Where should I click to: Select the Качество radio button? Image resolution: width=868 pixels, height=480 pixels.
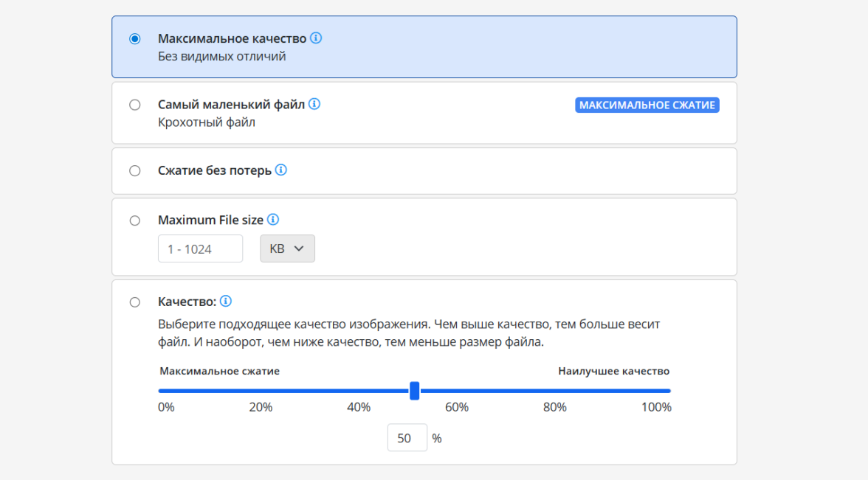(x=135, y=302)
